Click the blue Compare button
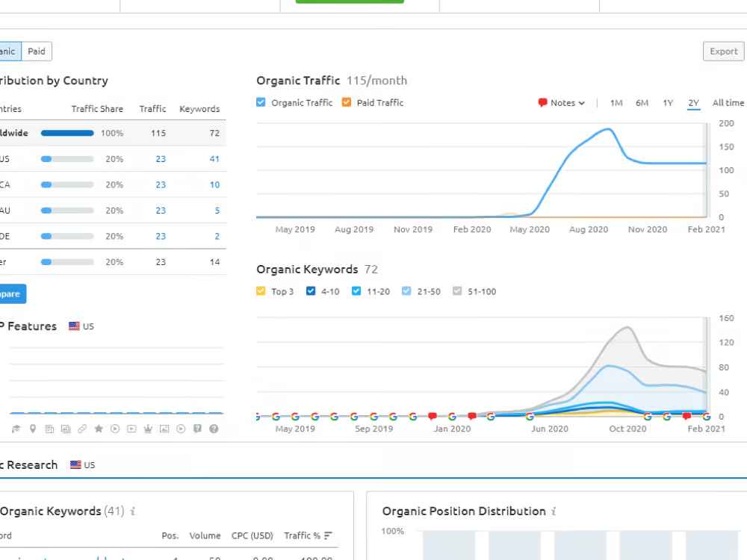Viewport: 747px width, 560px height. coord(11,293)
